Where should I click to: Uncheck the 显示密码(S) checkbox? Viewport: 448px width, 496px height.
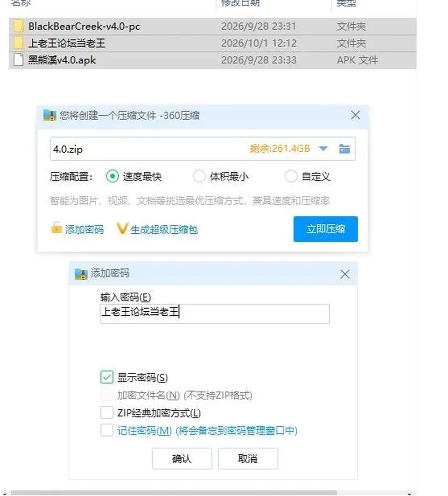[x=107, y=377]
